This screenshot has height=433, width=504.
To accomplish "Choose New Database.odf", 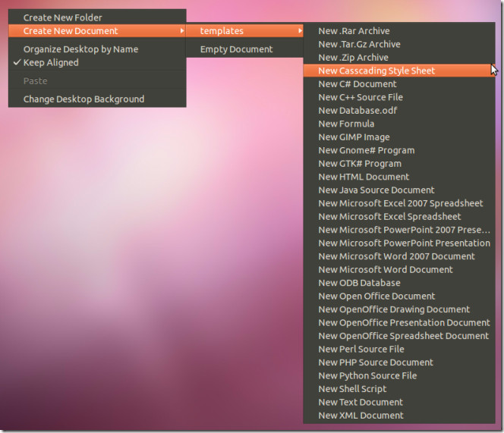I will point(399,111).
